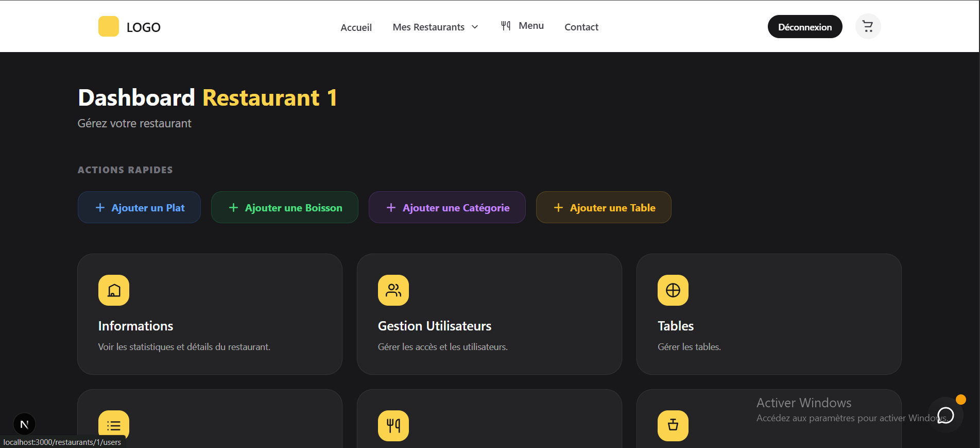Open the shopping cart icon
Screen dimensions: 980x448
868,26
